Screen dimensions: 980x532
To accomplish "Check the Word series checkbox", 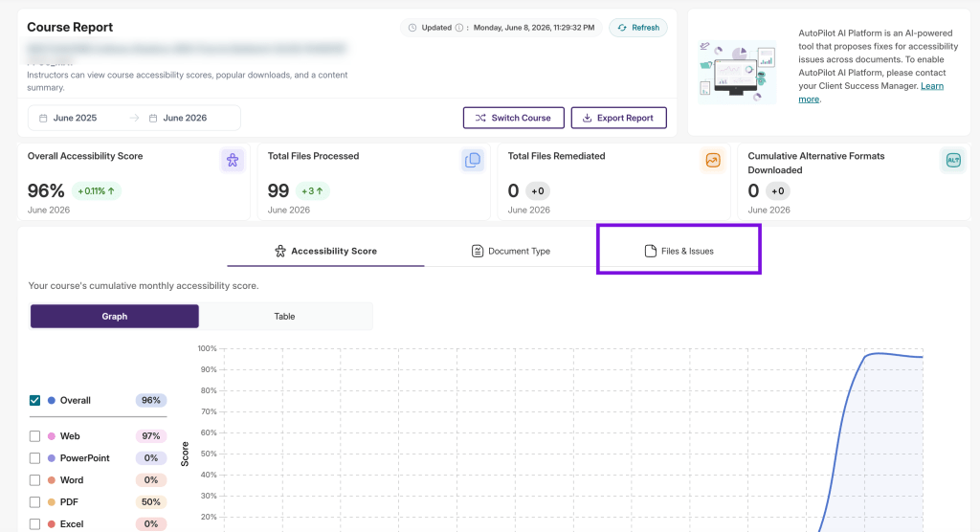I will click(35, 480).
